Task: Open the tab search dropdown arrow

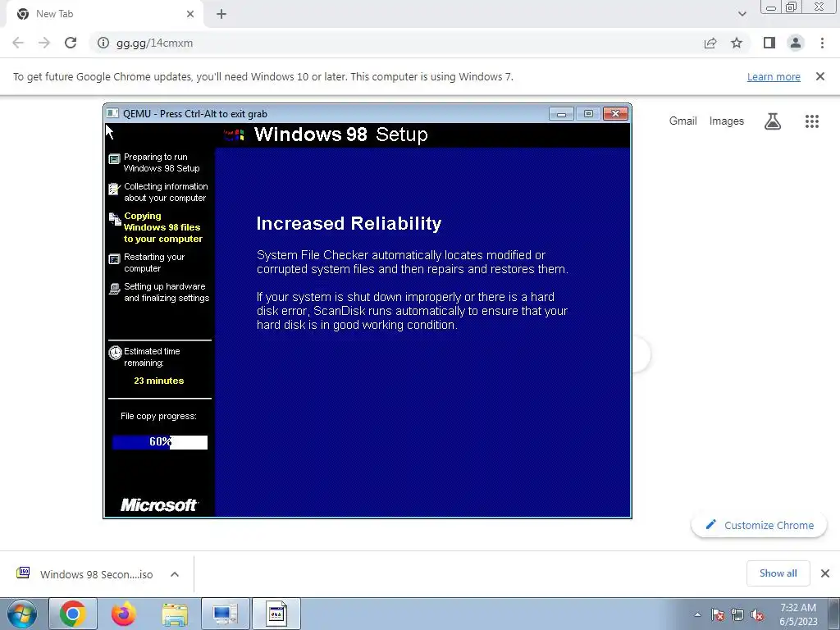Action: 742,14
